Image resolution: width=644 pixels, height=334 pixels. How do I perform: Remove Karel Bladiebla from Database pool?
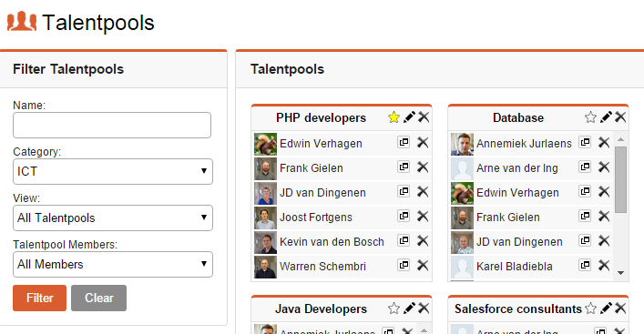pyautogui.click(x=604, y=266)
